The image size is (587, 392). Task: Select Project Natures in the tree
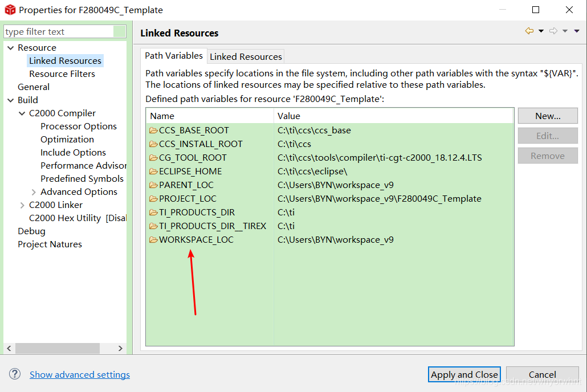(50, 244)
